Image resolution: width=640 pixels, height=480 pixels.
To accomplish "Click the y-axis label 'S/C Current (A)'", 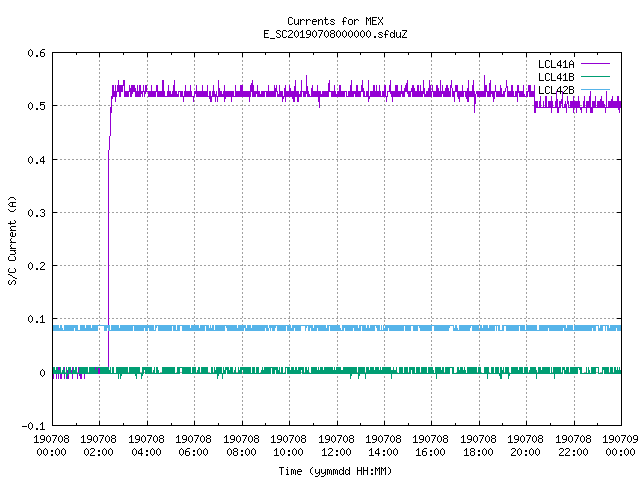I will click(12, 240).
